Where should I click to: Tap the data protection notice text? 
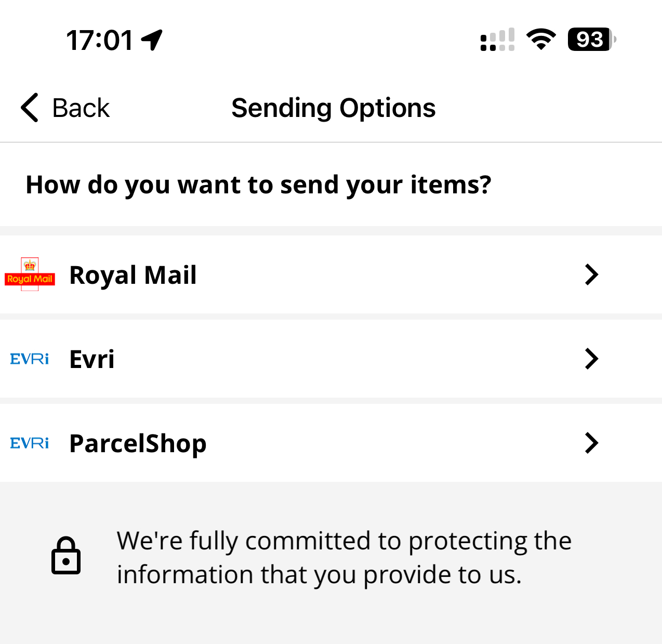coord(344,557)
